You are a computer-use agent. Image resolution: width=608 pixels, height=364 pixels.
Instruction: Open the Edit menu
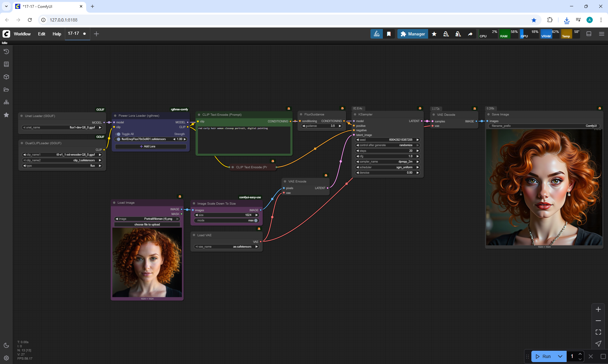click(41, 34)
